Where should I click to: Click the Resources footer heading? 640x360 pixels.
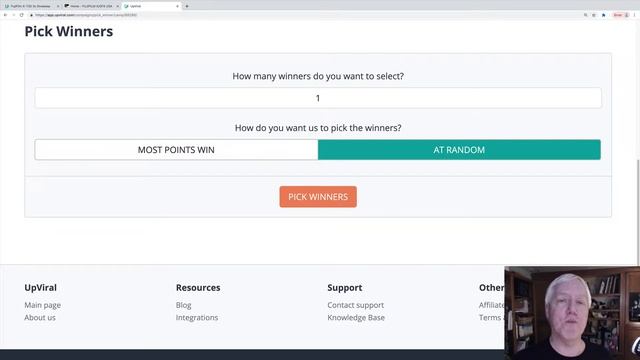point(198,287)
